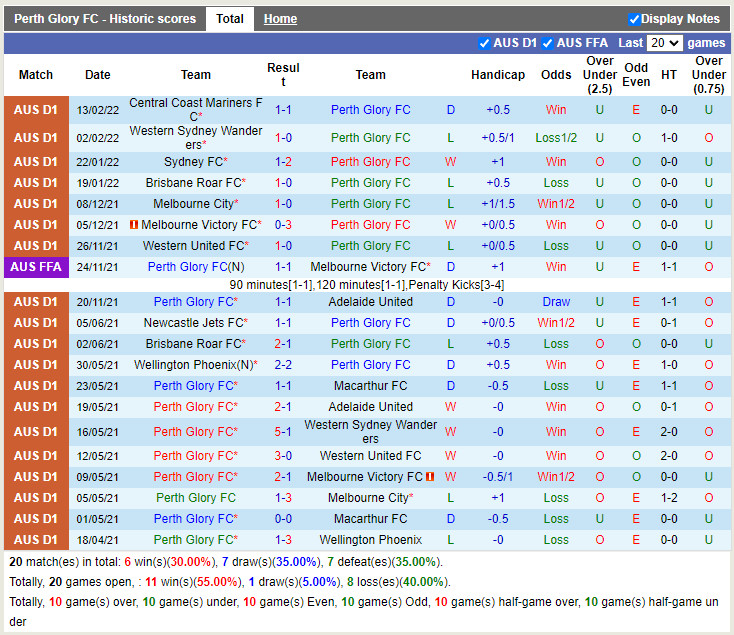The image size is (734, 635).
Task: Open Newcastle Jets FC team page
Action: (193, 323)
